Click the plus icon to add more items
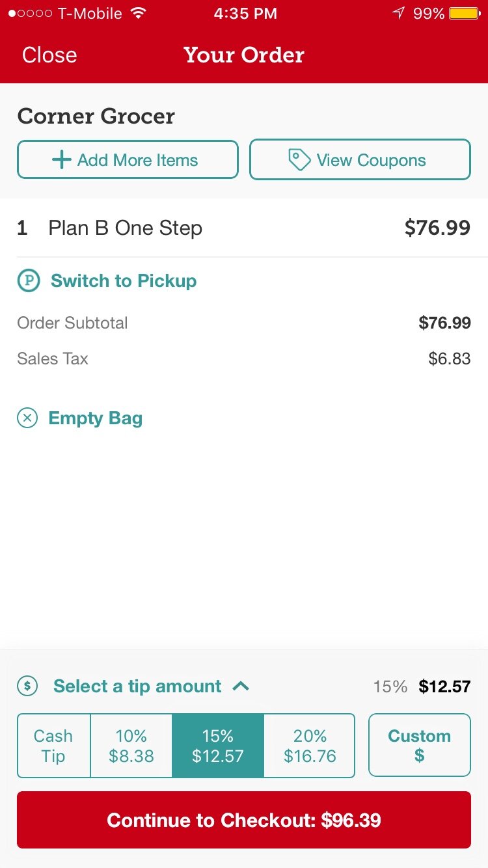 click(62, 159)
